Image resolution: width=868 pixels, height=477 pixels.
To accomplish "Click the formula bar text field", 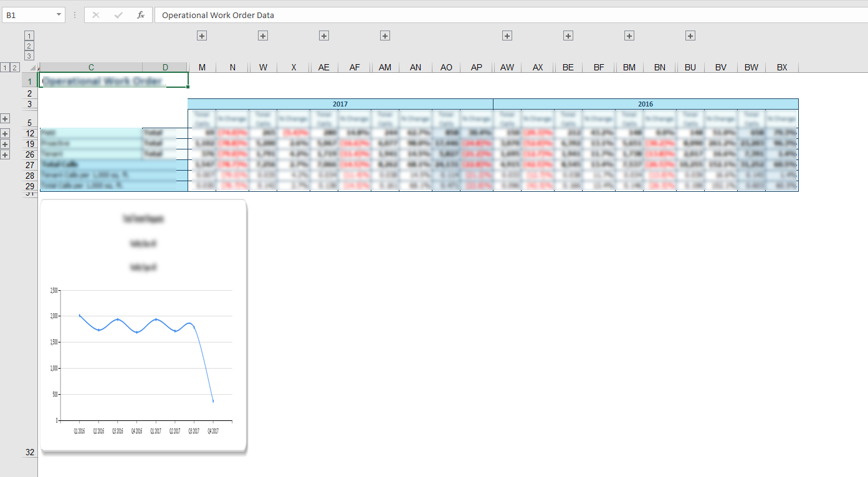I will click(x=498, y=15).
